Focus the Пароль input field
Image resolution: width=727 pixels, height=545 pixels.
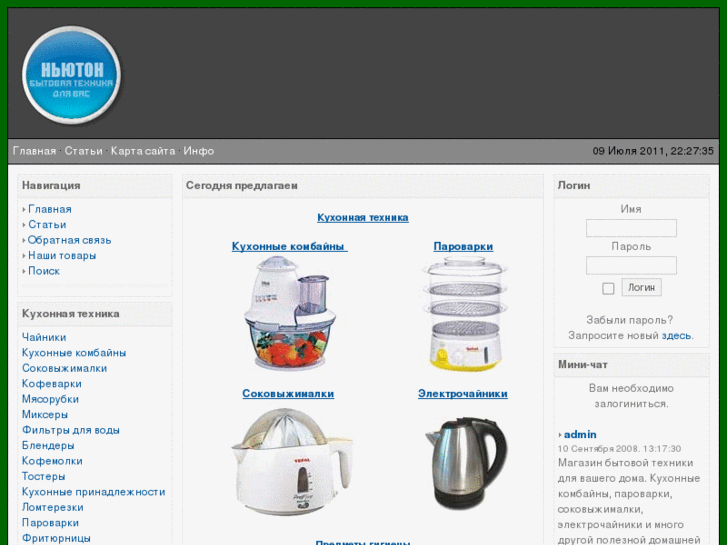pyautogui.click(x=631, y=265)
